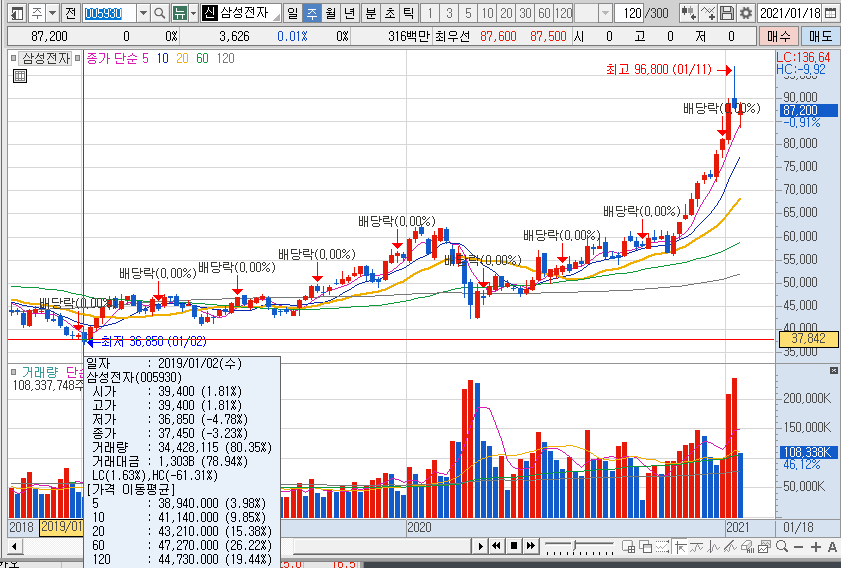Click the dotted-frame chart icon in bottom toolbar
Image resolution: width=841 pixels, height=568 pixels.
(x=663, y=547)
